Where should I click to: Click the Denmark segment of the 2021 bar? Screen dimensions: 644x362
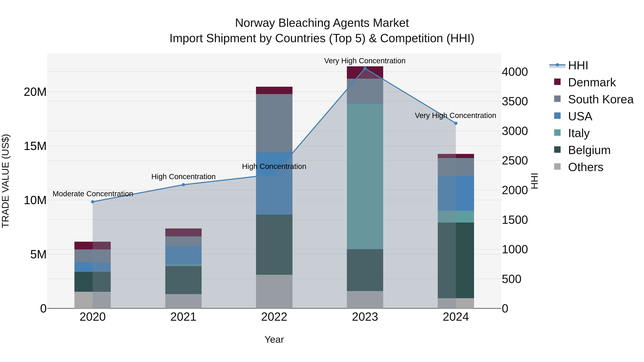(x=184, y=233)
